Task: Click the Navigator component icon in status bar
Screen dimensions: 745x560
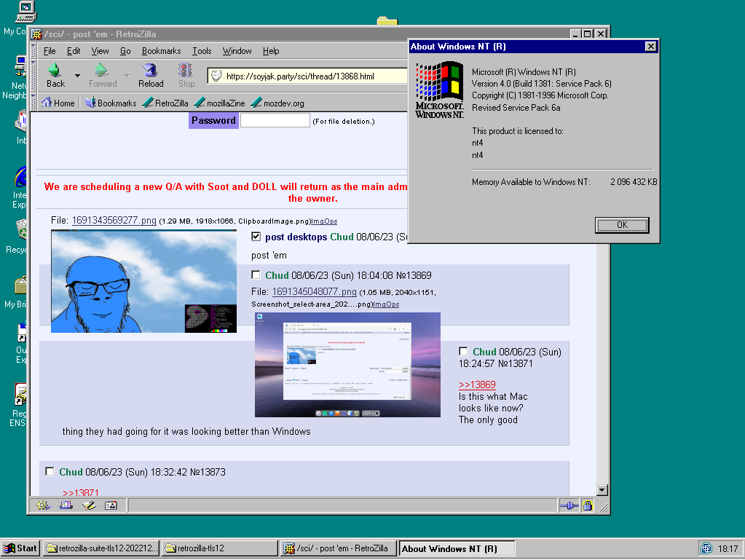Action: coord(43,505)
